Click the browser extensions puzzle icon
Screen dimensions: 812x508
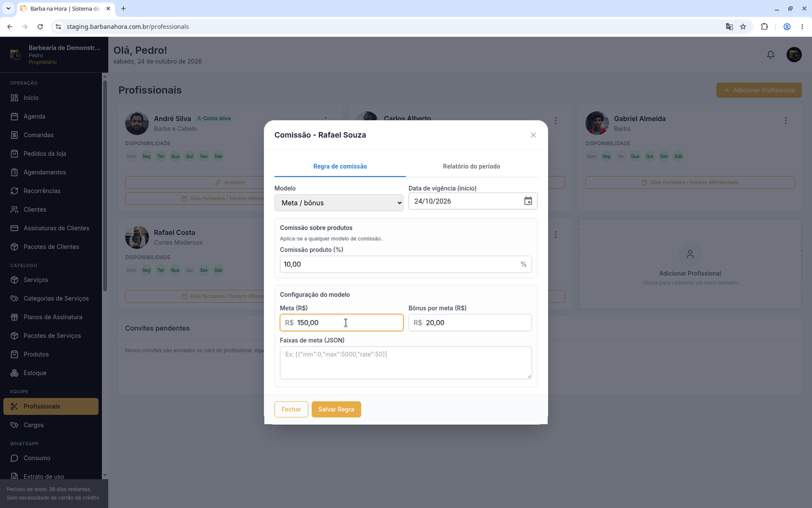tap(764, 26)
